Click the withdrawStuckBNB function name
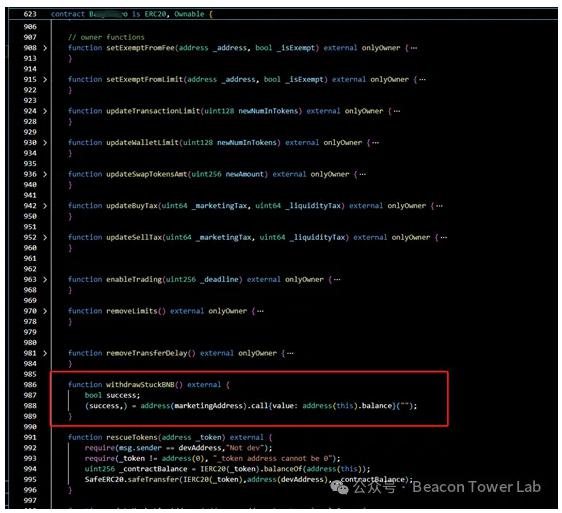The height and width of the screenshot is (513, 562). coord(140,385)
